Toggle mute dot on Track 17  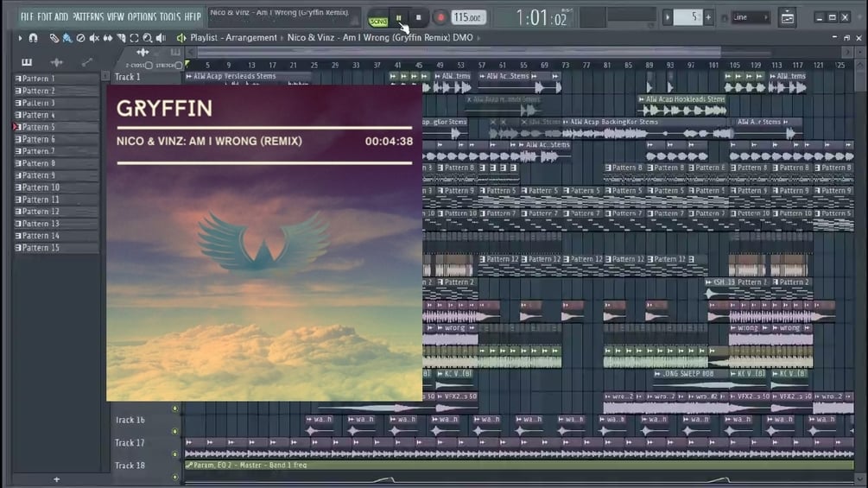(x=175, y=453)
